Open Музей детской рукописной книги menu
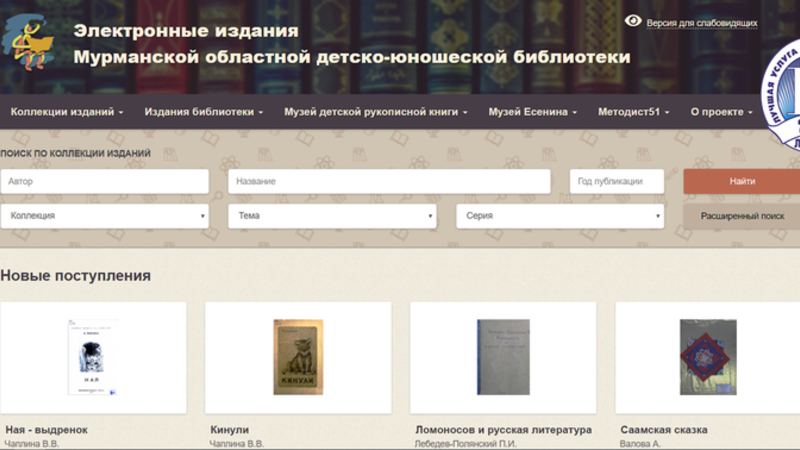Screen dimensions: 800x450 [376, 112]
